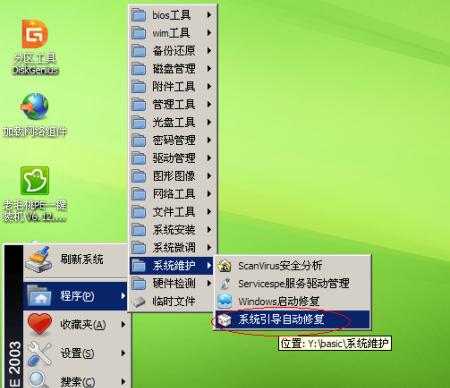Open the 网络工具 menu folder
The height and width of the screenshot is (388, 450).
(x=172, y=194)
